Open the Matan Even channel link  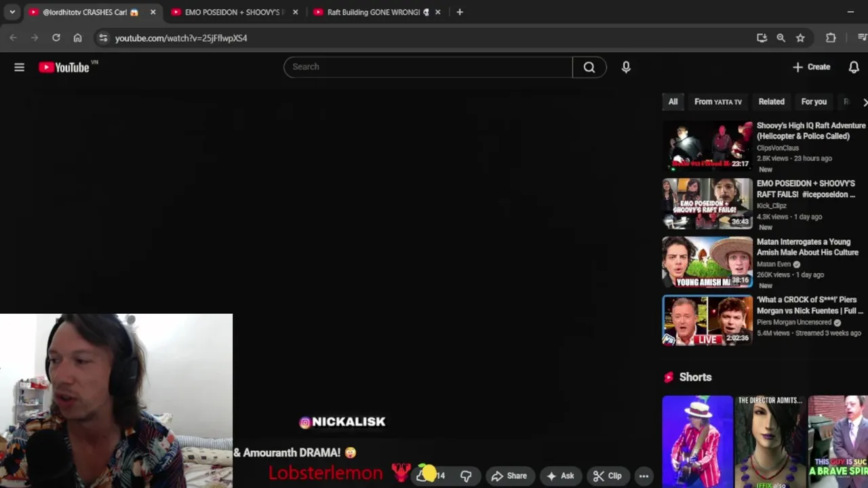pyautogui.click(x=774, y=264)
